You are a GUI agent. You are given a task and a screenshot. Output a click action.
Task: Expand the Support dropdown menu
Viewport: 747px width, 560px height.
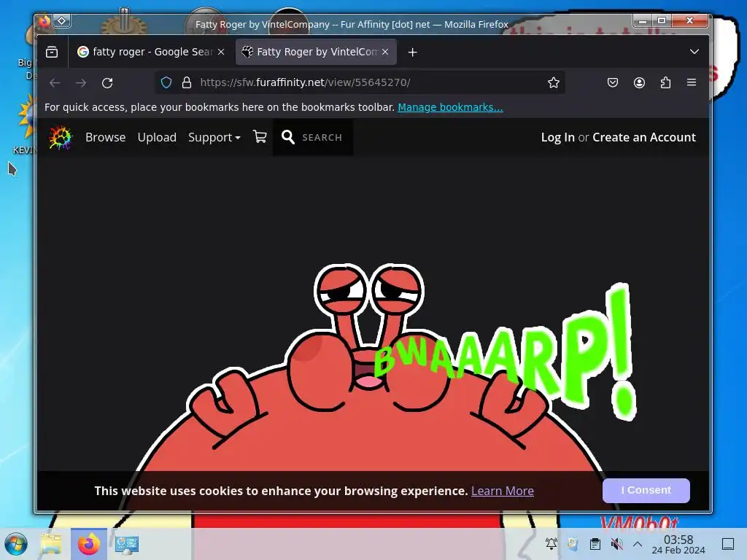click(x=214, y=138)
